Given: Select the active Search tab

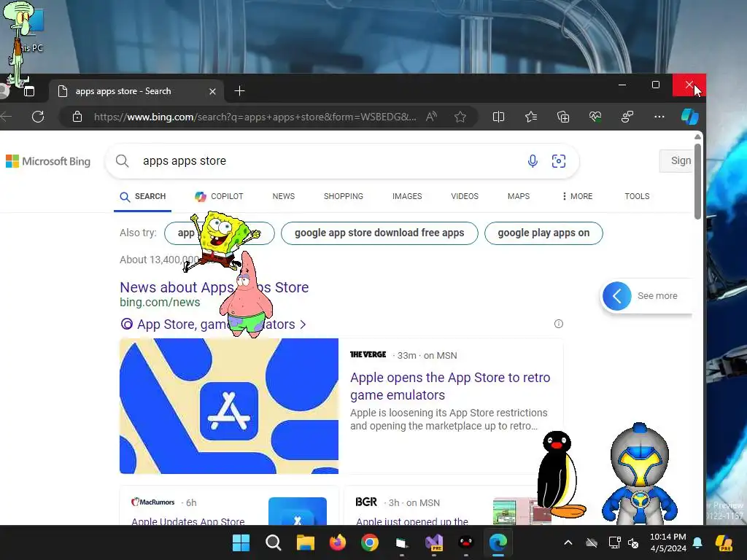Looking at the screenshot, I should [142, 196].
